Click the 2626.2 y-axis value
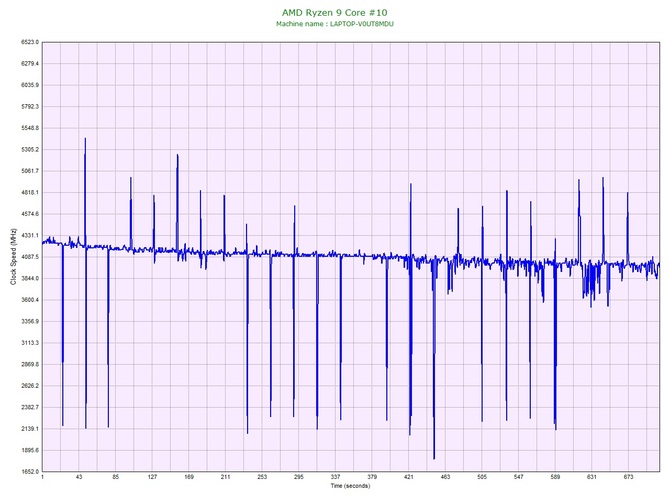670x503 pixels. point(30,386)
